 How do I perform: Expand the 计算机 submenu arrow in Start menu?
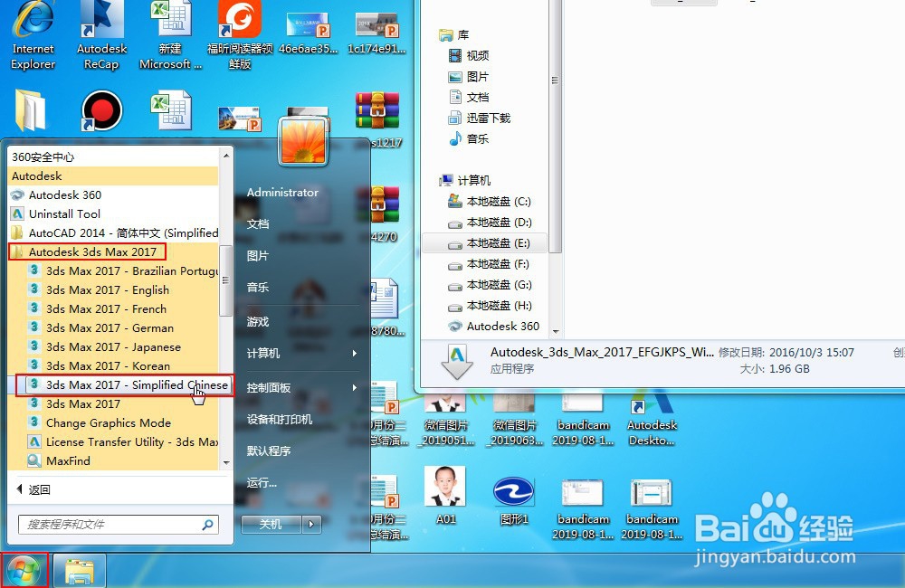coord(355,353)
